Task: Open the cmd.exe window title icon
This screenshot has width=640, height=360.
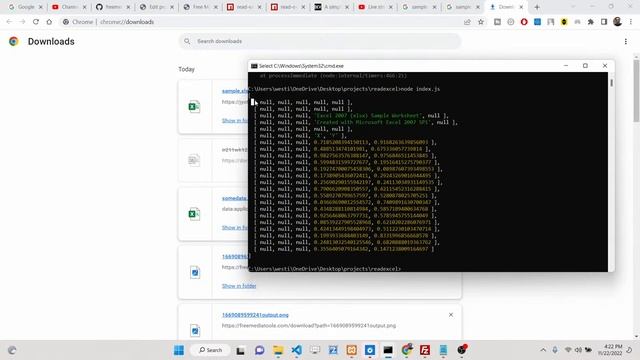Action: [x=254, y=66]
